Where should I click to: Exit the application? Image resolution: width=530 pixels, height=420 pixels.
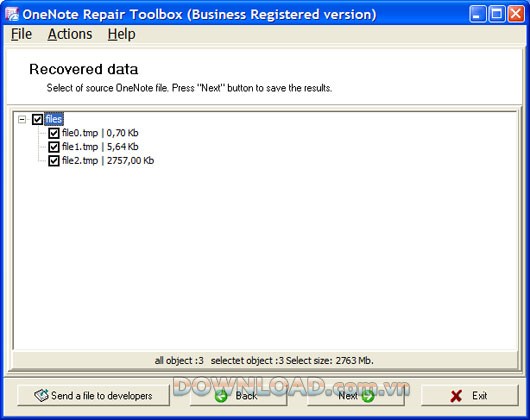(469, 395)
